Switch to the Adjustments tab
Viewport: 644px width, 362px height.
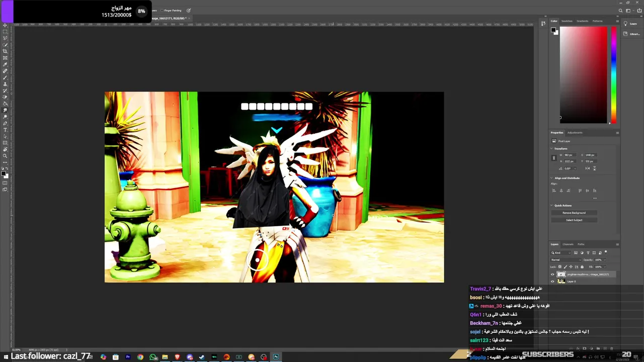click(x=575, y=133)
